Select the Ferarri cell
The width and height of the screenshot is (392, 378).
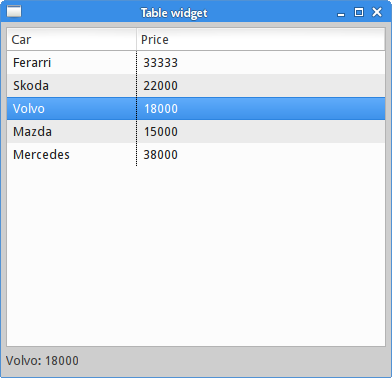pyautogui.click(x=72, y=63)
